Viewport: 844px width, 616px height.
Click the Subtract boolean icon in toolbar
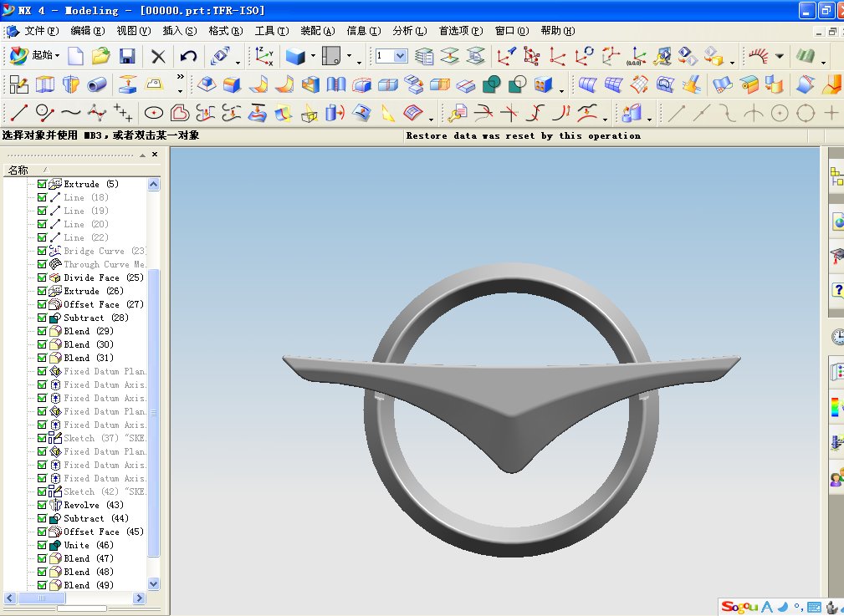517,84
